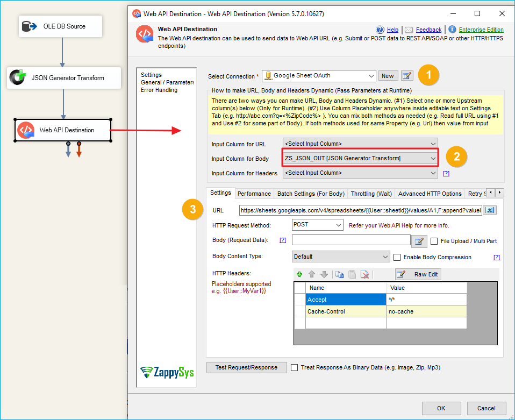This screenshot has width=515, height=420.
Task: Click the edit connection icon beside New
Action: (x=407, y=76)
